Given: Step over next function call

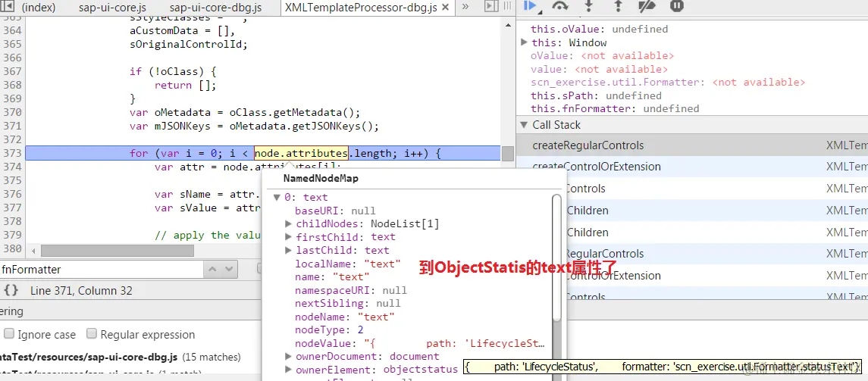Looking at the screenshot, I should 560,5.
